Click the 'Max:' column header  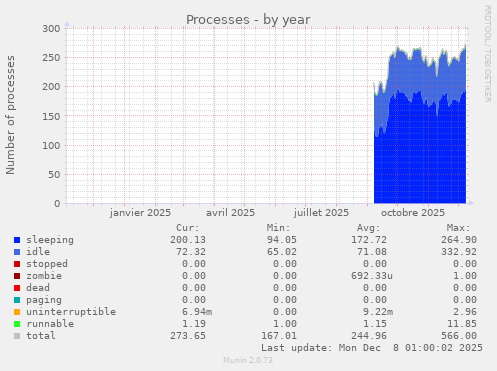pyautogui.click(x=459, y=228)
